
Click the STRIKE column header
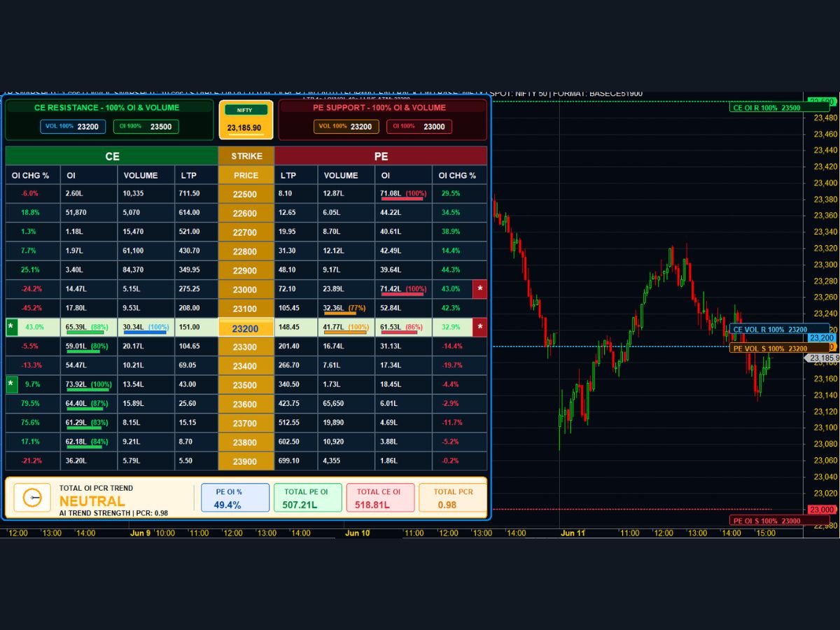click(x=246, y=156)
